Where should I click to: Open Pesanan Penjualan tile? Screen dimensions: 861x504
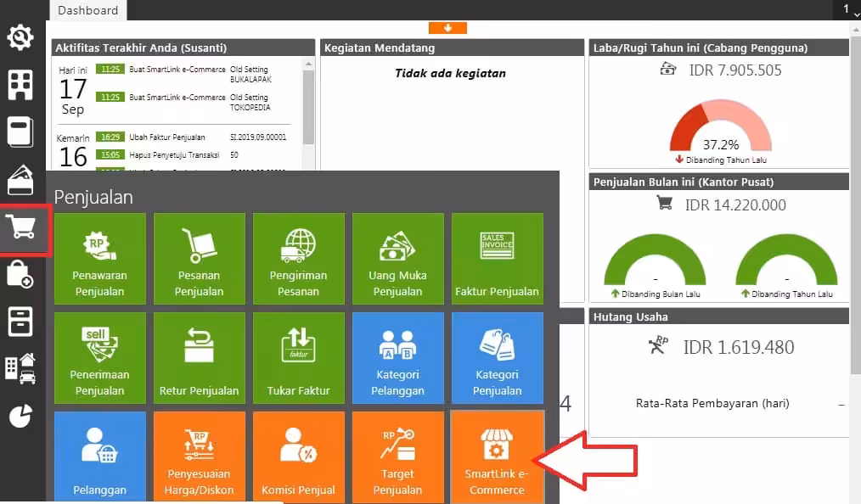click(200, 258)
